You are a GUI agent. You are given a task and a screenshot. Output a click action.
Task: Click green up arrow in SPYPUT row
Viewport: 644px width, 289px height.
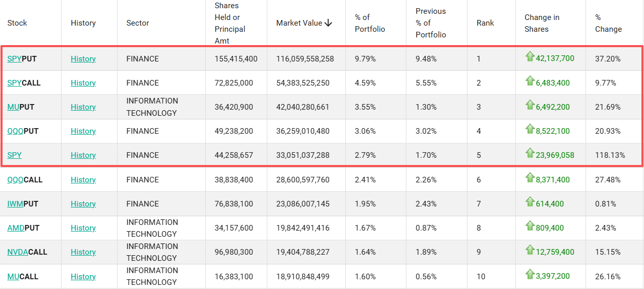point(530,57)
